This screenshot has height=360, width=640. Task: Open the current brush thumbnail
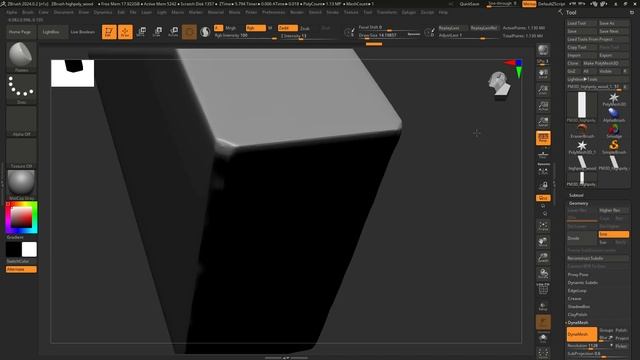[x=21, y=57]
